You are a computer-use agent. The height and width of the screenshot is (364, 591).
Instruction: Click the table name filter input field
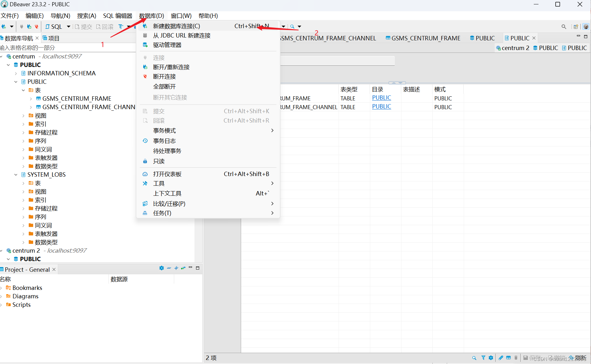pyautogui.click(x=67, y=48)
